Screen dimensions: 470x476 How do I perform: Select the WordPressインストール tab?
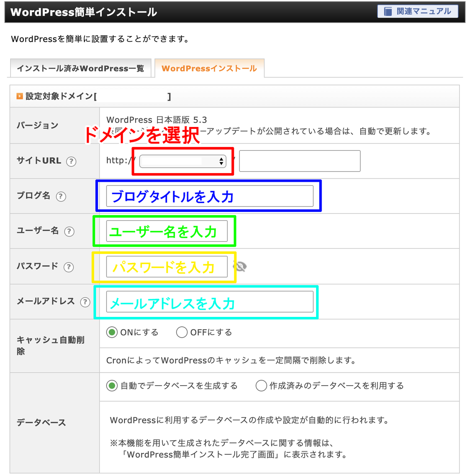point(209,69)
